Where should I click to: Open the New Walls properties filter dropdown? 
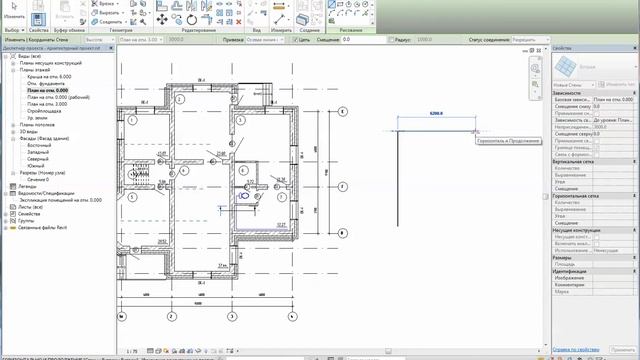click(574, 85)
